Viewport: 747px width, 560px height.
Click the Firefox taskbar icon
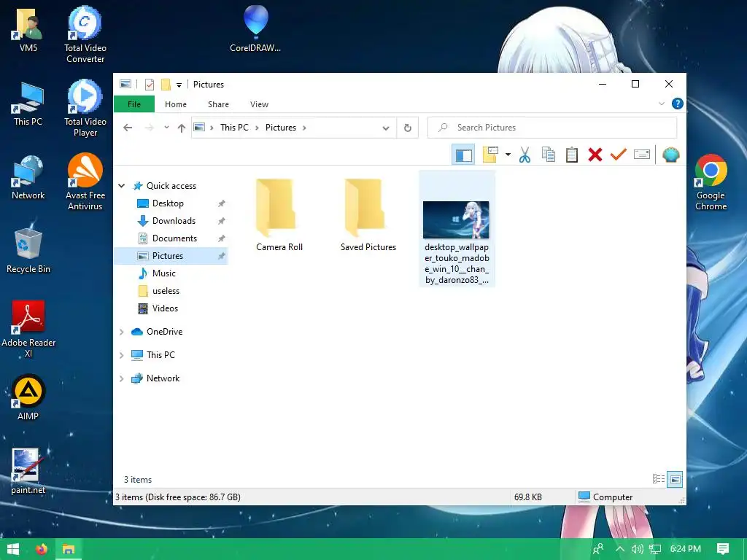(x=42, y=549)
